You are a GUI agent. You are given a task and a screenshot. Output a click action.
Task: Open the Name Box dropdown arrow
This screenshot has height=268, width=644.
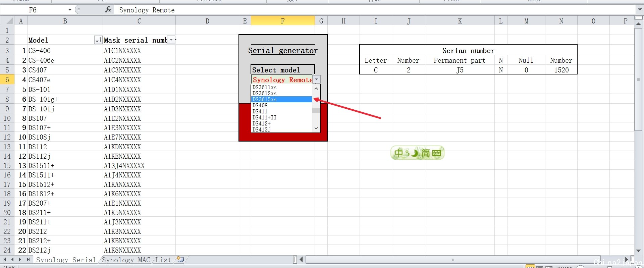[70, 10]
